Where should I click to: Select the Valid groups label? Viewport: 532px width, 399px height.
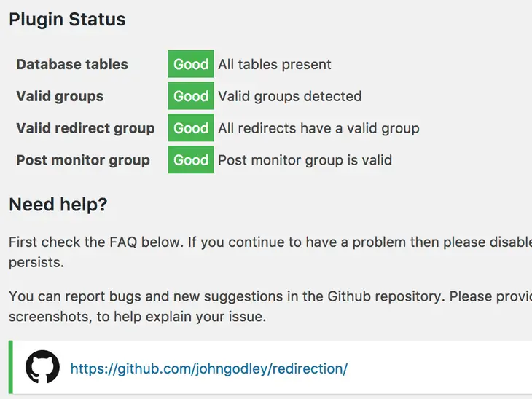(x=60, y=96)
